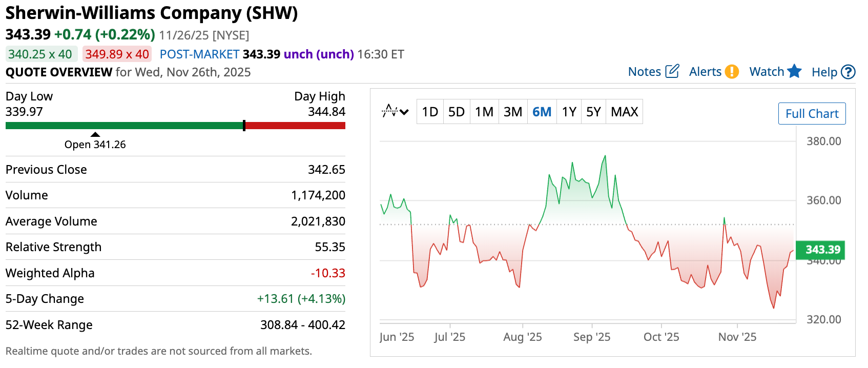Click the Relative Strength value 55.35
Image resolution: width=868 pixels, height=368 pixels.
coord(330,247)
